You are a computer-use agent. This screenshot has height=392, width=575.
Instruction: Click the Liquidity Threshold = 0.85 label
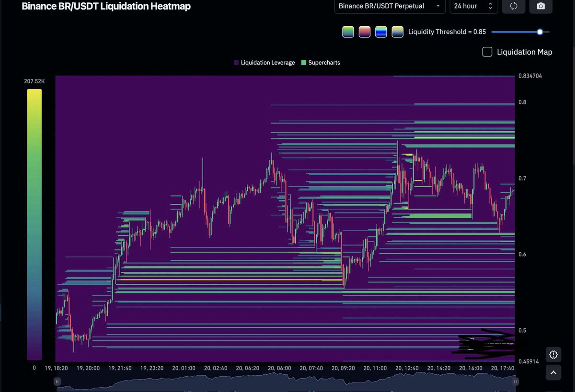[x=447, y=32]
